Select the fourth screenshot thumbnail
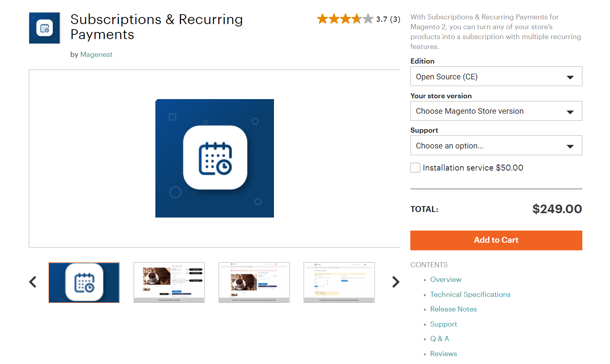This screenshot has height=364, width=610. (x=339, y=283)
